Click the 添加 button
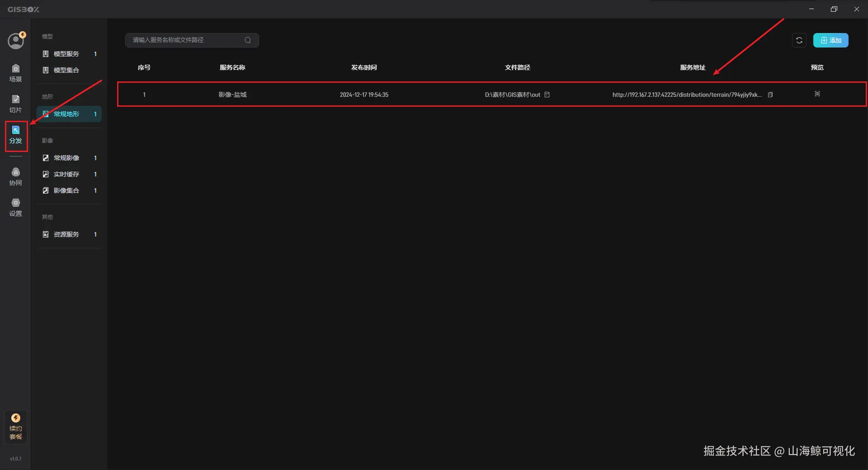868x470 pixels. tap(830, 40)
